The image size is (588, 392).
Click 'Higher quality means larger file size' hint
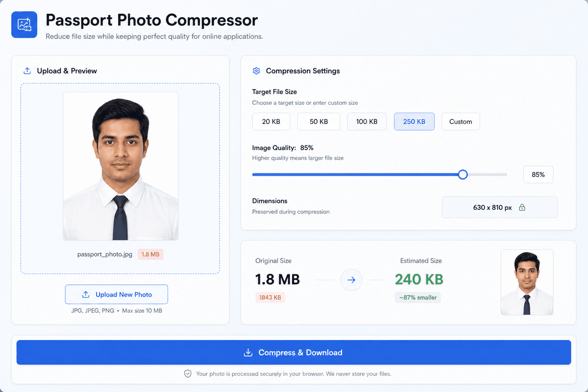point(298,158)
